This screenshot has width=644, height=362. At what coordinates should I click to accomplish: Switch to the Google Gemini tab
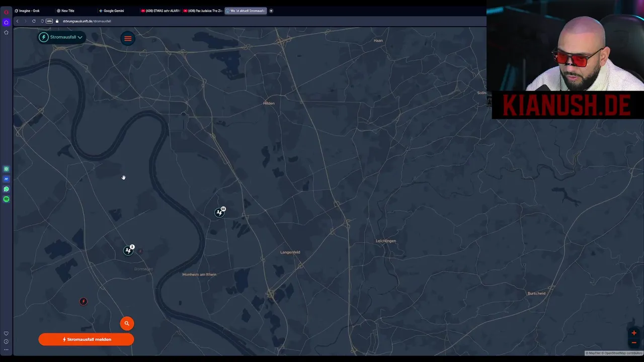coord(118,11)
